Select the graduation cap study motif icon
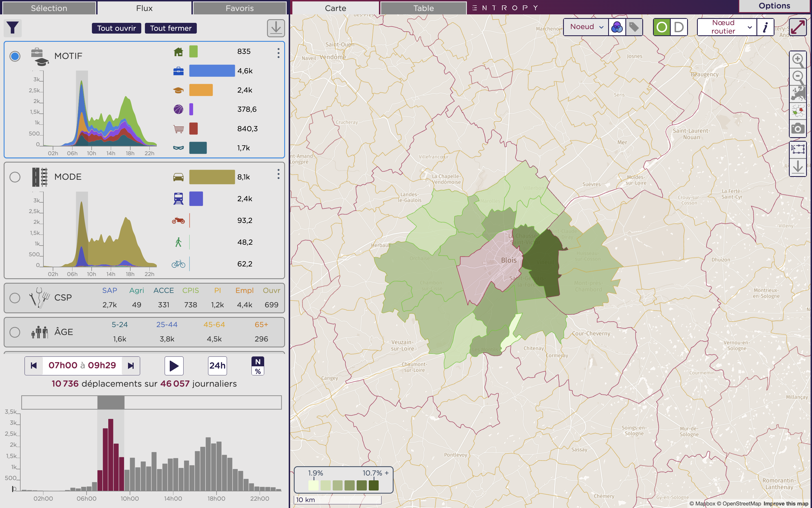 [x=178, y=90]
